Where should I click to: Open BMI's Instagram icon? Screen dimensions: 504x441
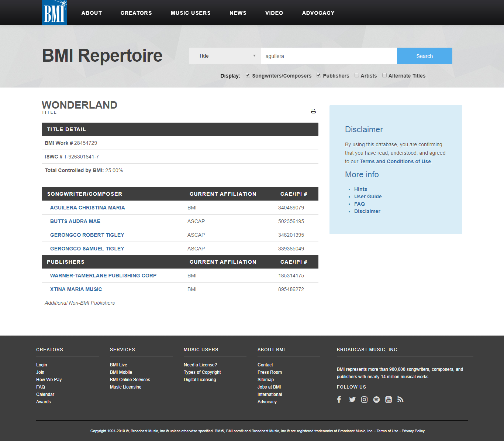pos(364,400)
